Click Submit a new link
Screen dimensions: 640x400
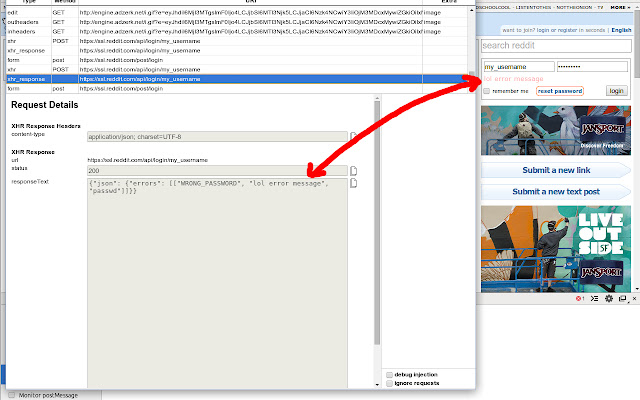coord(555,170)
